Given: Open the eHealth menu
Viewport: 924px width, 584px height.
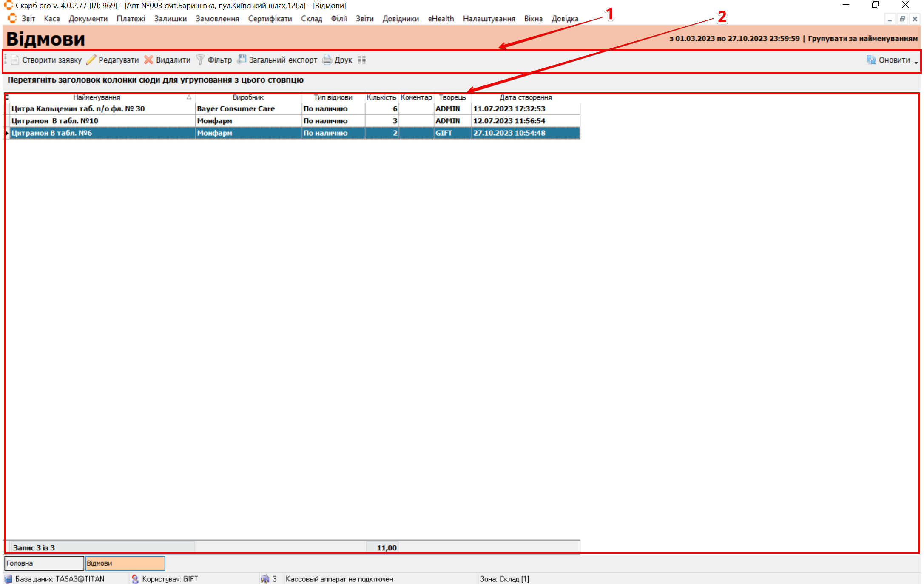Looking at the screenshot, I should click(441, 19).
